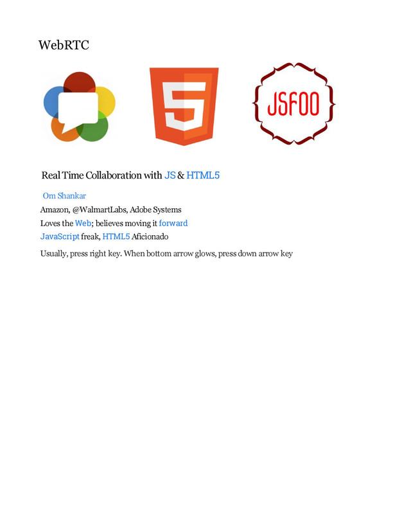Click the Real Time Collaboration heading text
411x532 pixels.
tap(101, 175)
